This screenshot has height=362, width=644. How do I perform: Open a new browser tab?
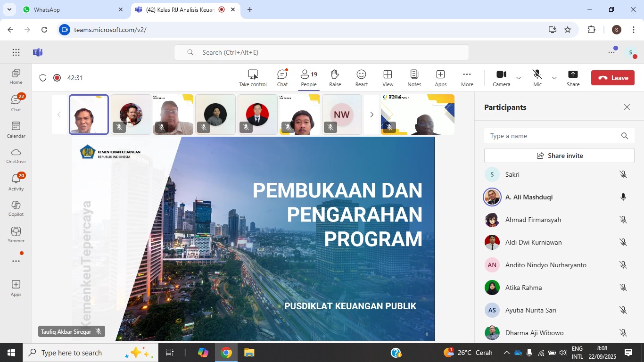coord(250,9)
